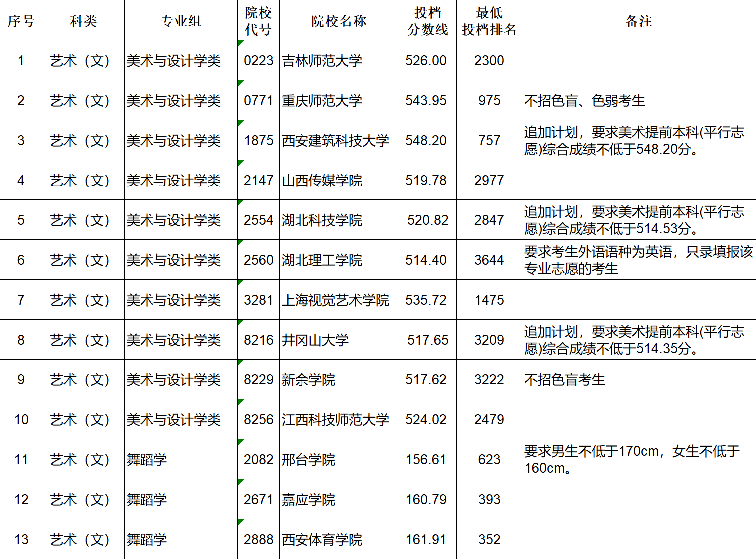Click the 最低投档排名 header cell

[489, 20]
